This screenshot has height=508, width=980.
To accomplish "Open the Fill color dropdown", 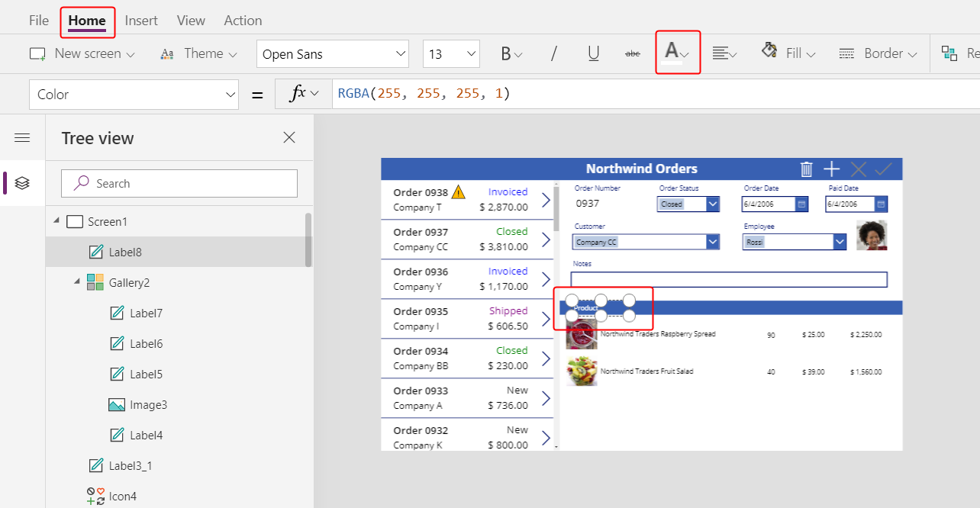I will (x=788, y=53).
